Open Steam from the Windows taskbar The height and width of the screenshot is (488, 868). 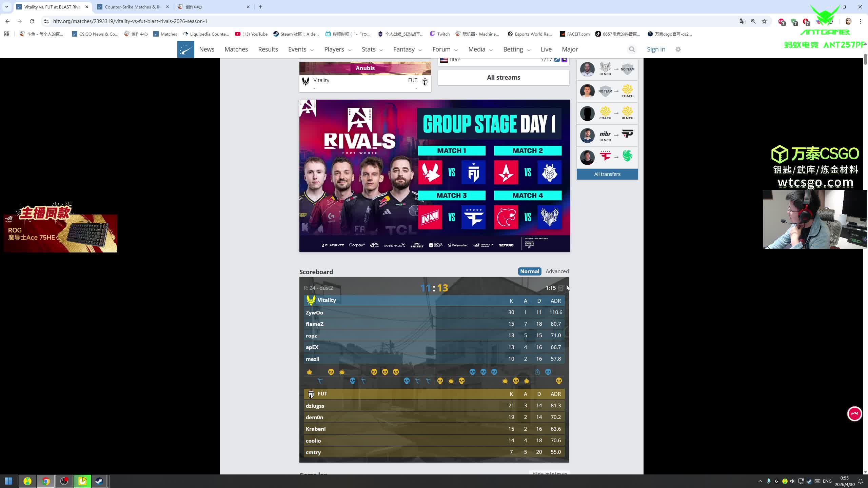pos(99,481)
